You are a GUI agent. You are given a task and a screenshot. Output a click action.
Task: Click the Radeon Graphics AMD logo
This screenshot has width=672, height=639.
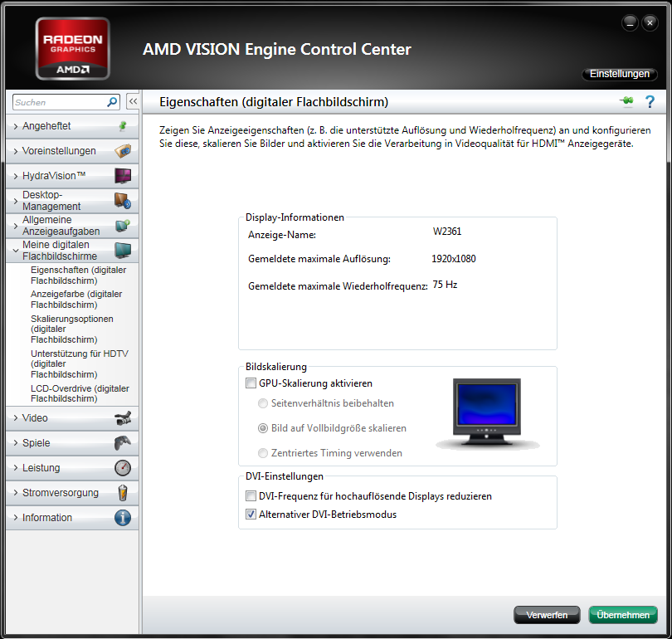72,48
